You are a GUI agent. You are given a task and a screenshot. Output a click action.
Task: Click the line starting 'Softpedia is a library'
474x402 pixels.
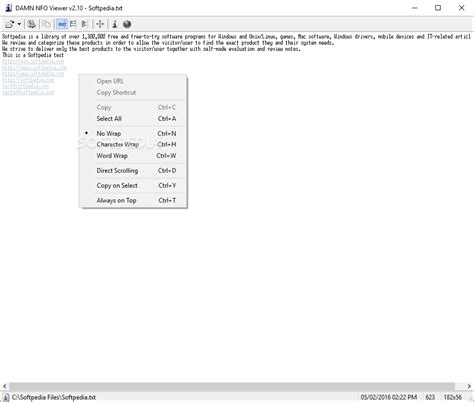[236, 37]
